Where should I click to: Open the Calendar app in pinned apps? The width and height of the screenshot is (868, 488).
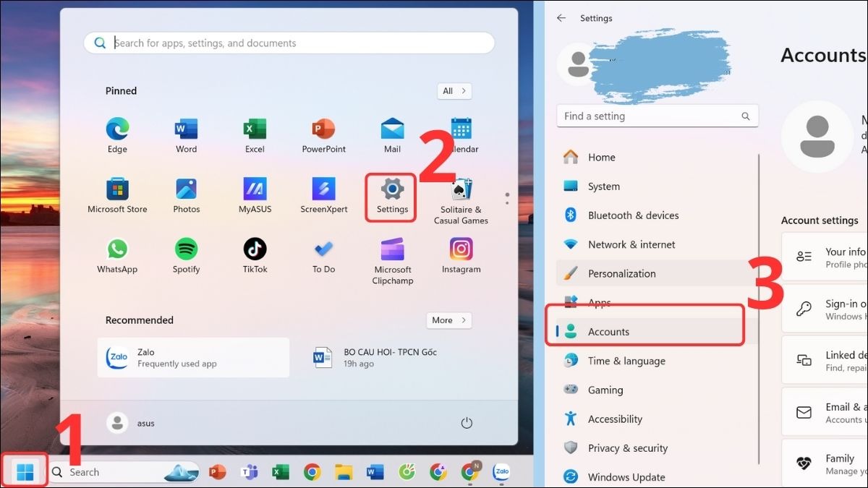tap(461, 135)
